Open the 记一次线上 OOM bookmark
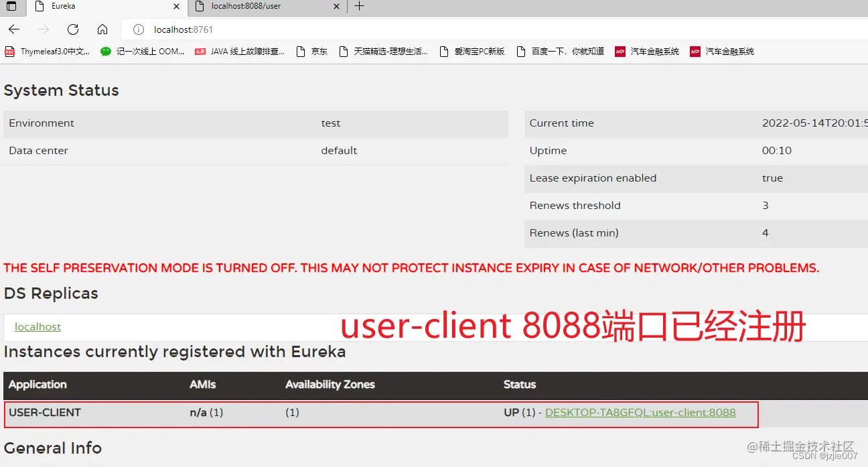Image resolution: width=868 pixels, height=467 pixels. pos(143,52)
